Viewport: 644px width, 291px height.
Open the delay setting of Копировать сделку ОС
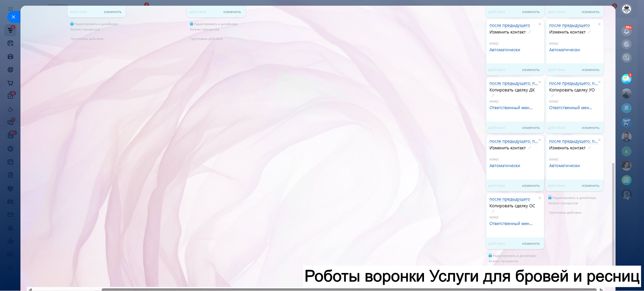click(510, 199)
